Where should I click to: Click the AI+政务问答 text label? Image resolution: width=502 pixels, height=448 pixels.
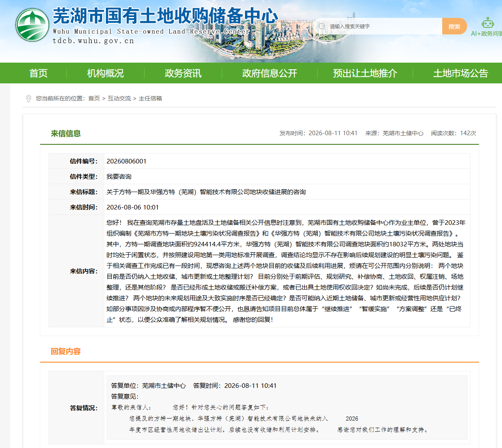pyautogui.click(x=486, y=34)
